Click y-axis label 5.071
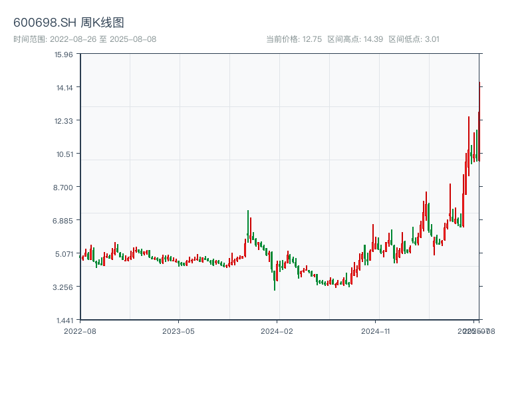 click(x=64, y=254)
